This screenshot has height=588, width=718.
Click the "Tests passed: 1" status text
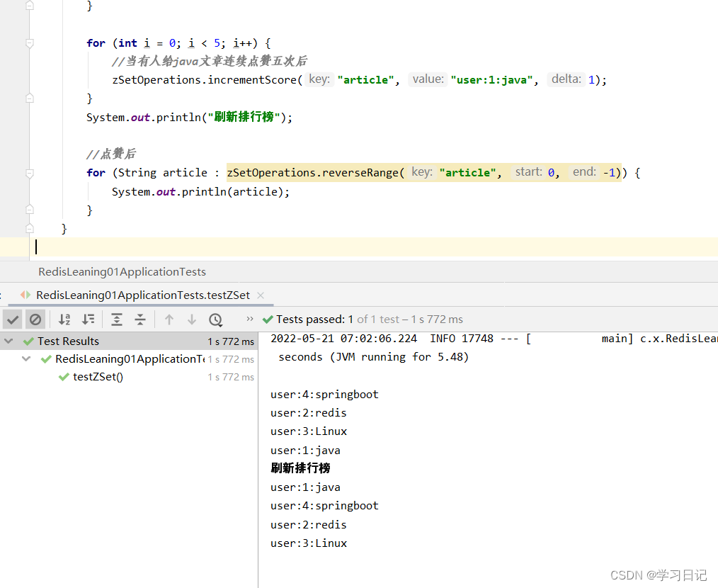click(x=314, y=320)
